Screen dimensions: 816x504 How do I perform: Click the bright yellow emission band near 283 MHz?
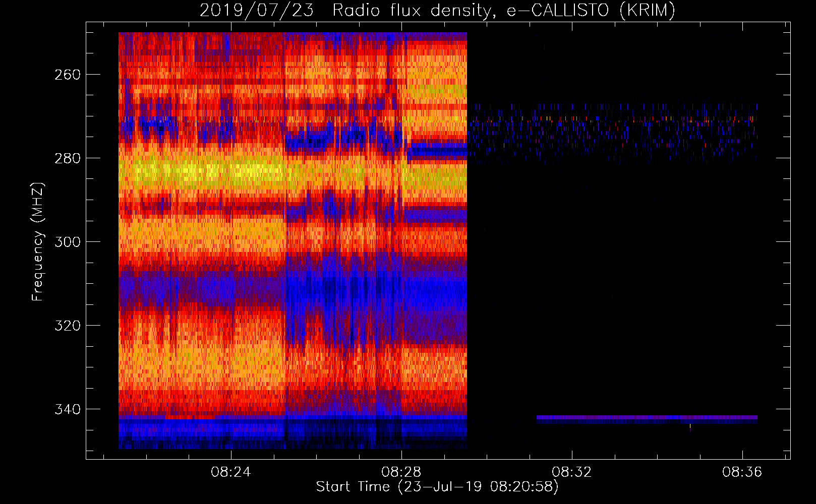point(202,173)
